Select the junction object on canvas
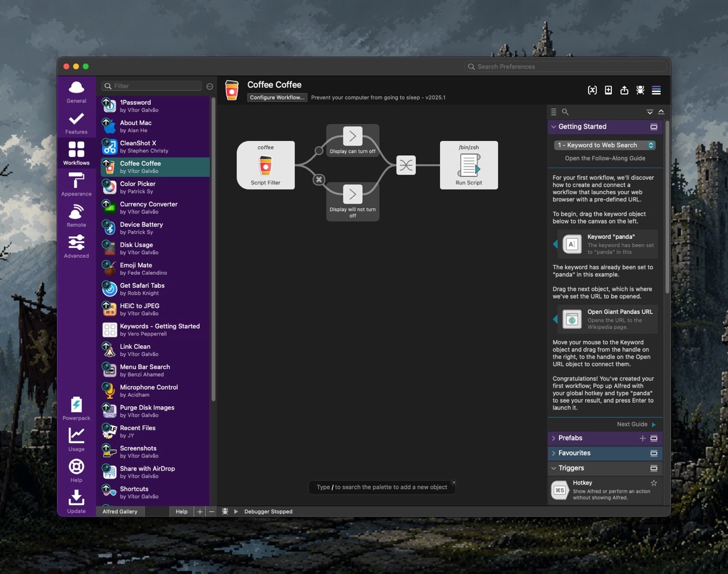Viewport: 728px width, 574px height. pos(406,165)
